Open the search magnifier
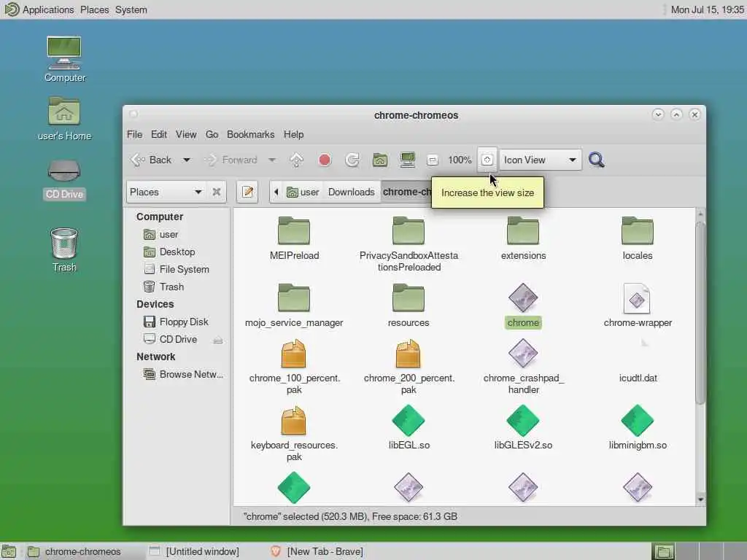The width and height of the screenshot is (747, 560). click(597, 160)
